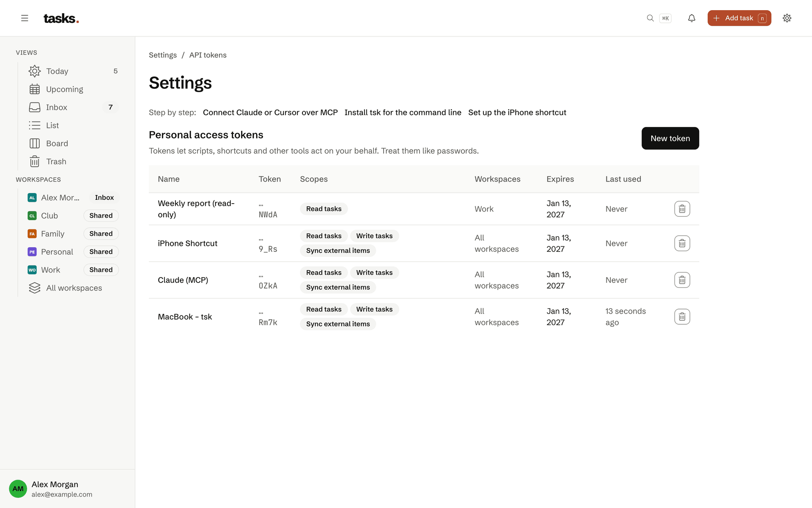Delete the Weekly report token
Viewport: 812px width, 508px height.
(x=682, y=209)
